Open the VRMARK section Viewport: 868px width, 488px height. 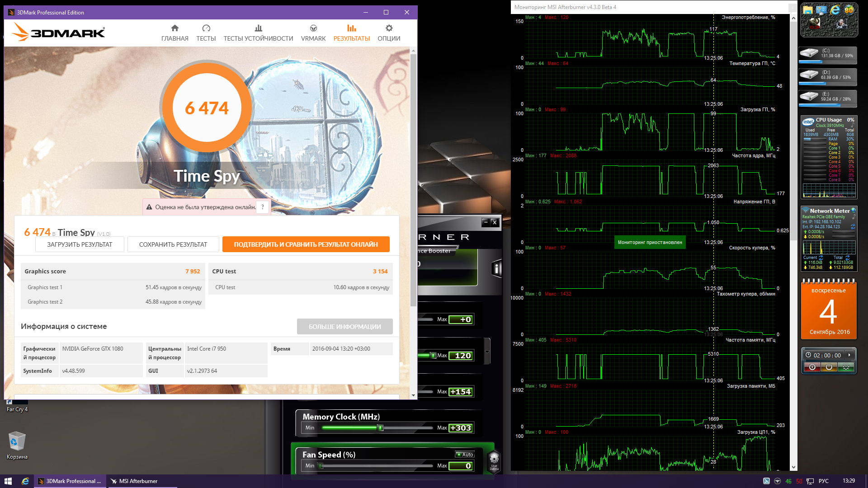pos(313,33)
